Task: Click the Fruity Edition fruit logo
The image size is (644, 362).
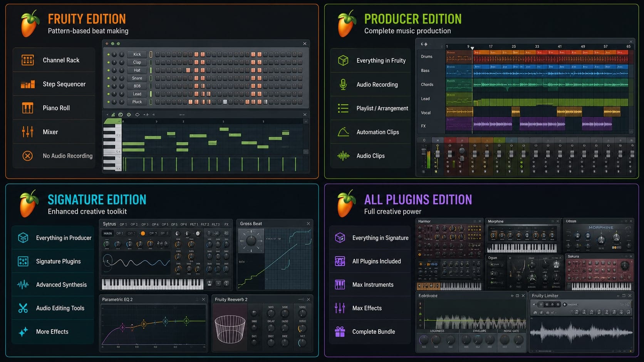Action: [x=30, y=23]
